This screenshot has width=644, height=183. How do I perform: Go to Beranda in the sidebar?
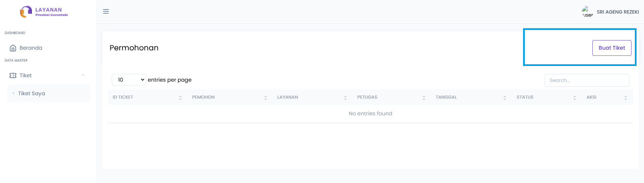pyautogui.click(x=31, y=48)
